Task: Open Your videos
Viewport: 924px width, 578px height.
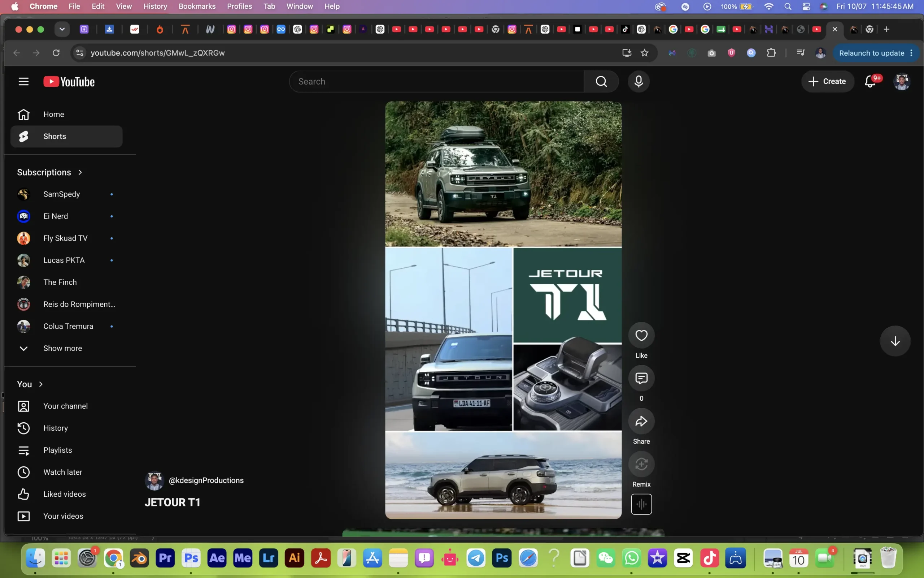Action: coord(66,516)
